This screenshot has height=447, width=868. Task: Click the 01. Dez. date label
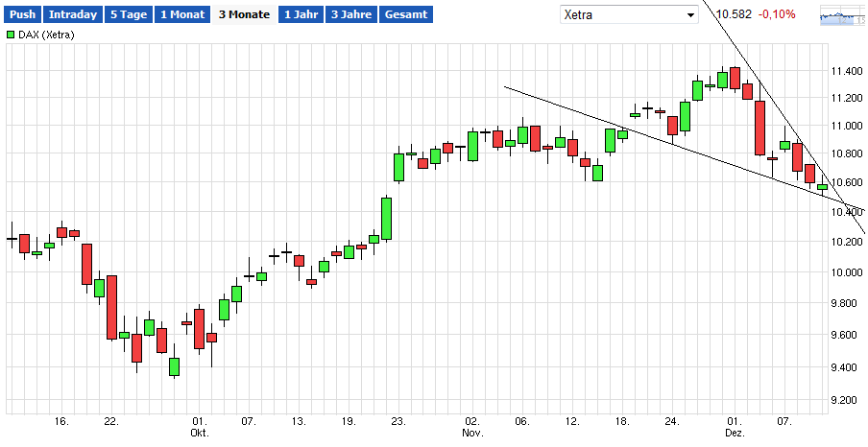pos(735,427)
